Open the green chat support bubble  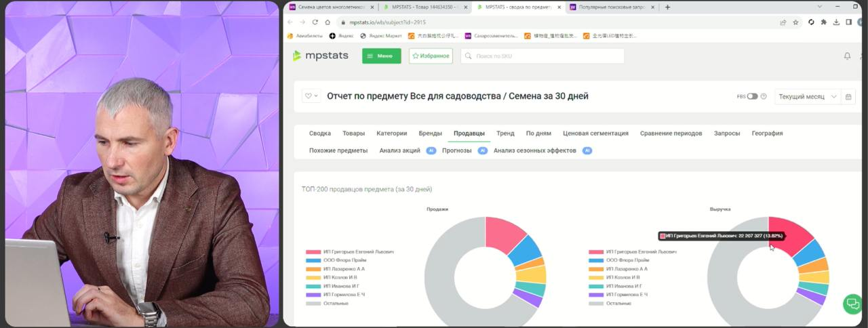[x=852, y=304]
